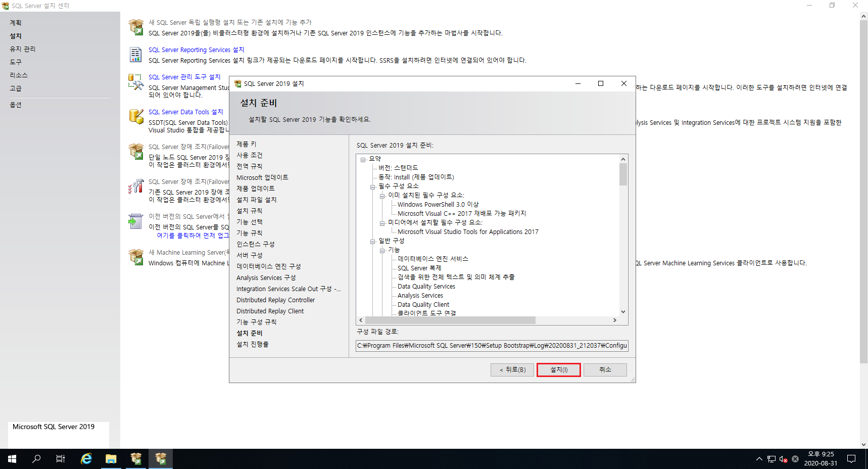
Task: Click the new SQL Server standalone installation icon
Action: tap(136, 27)
